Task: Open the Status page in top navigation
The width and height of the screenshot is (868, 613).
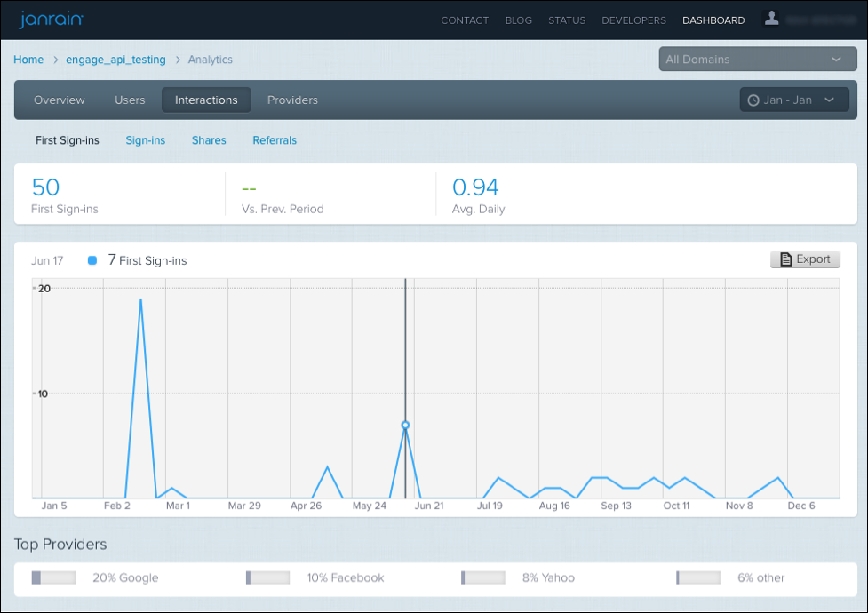Action: 566,20
